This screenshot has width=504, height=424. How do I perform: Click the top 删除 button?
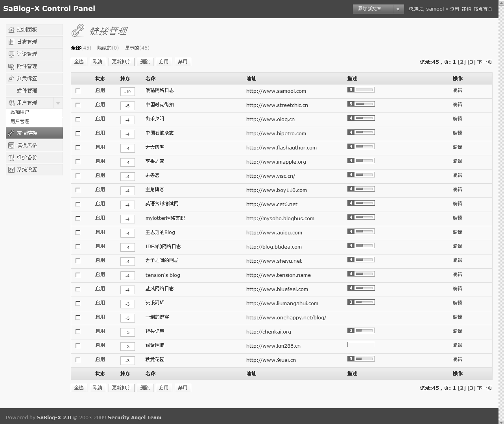145,62
